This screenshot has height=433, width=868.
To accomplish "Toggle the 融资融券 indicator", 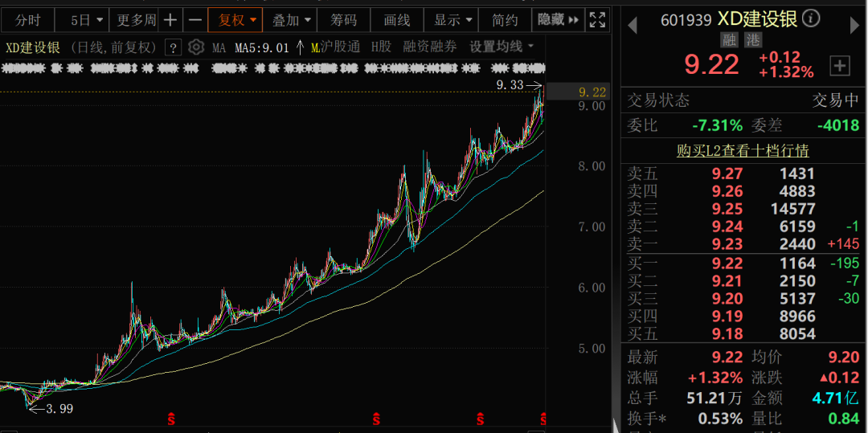I will pos(430,47).
